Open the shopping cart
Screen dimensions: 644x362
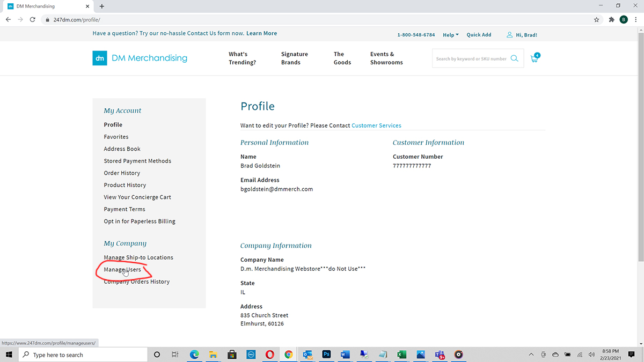(x=535, y=58)
